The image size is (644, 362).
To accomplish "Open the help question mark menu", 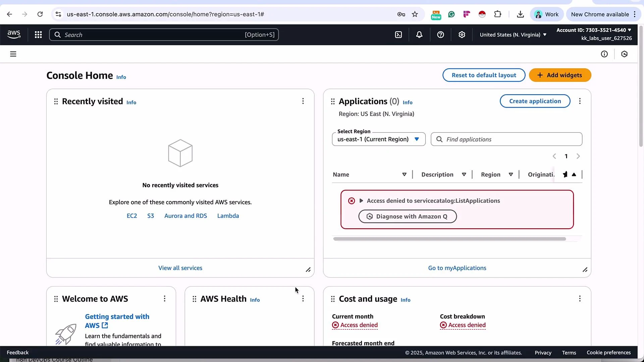I will click(441, 35).
